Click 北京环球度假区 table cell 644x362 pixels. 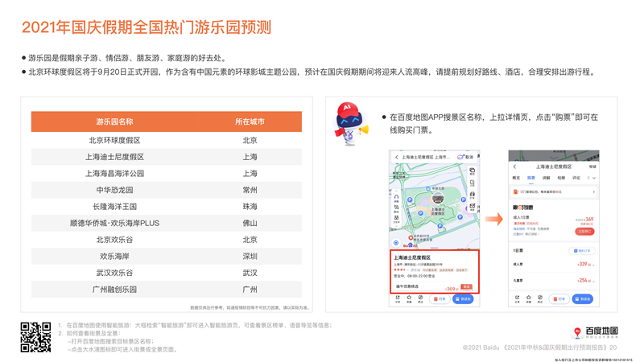tap(114, 140)
